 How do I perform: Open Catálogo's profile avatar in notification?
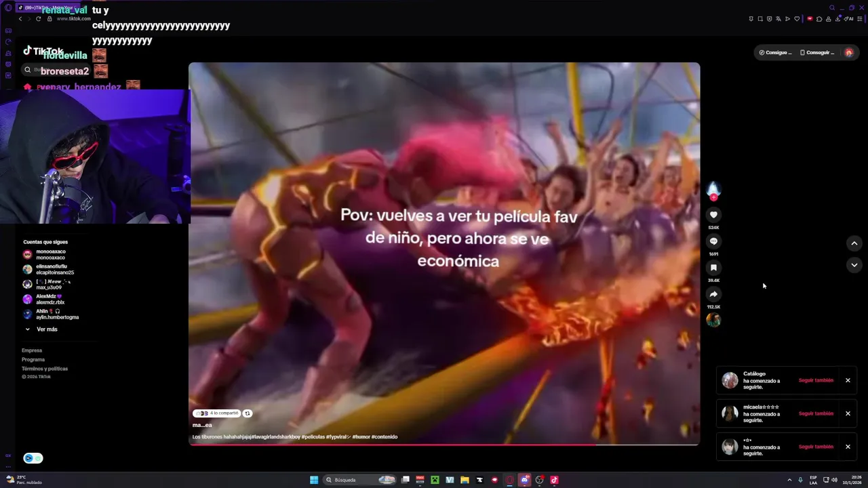pyautogui.click(x=730, y=380)
